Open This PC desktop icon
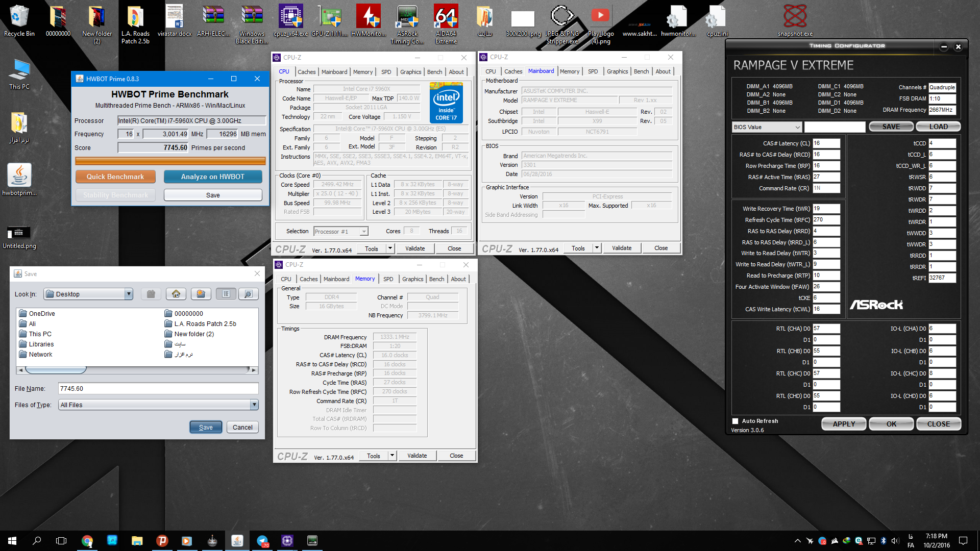Image resolution: width=980 pixels, height=551 pixels. 19,74
